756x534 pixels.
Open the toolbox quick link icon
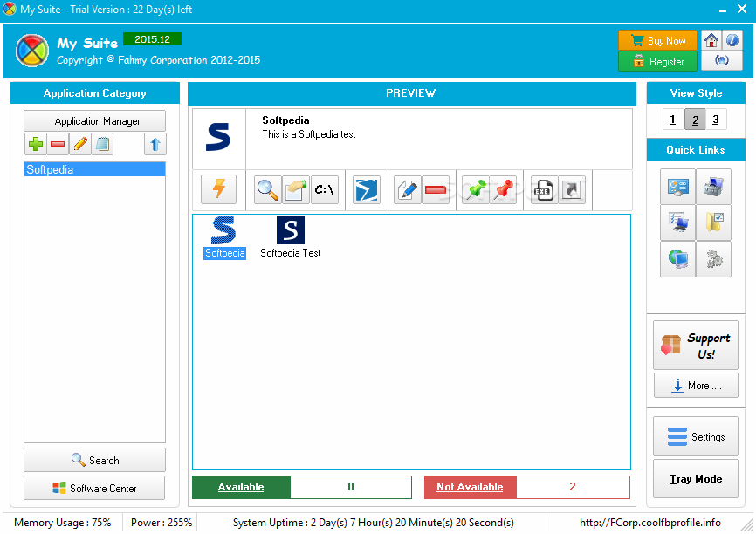(713, 187)
